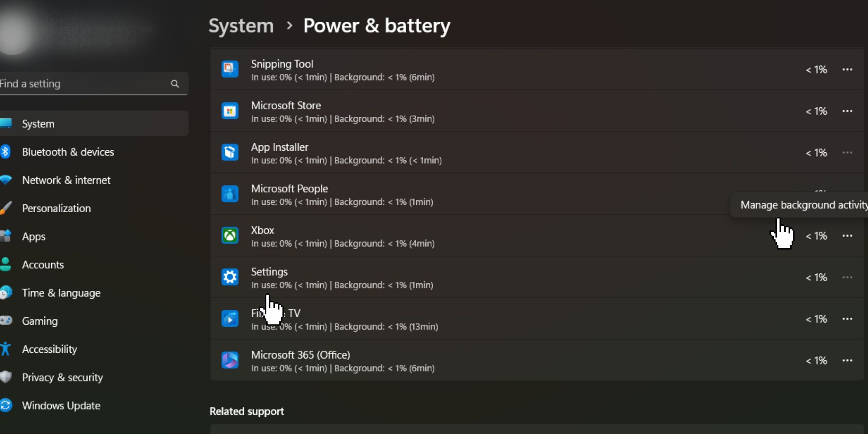Click the Microsoft Store app icon
This screenshot has width=868, height=434.
click(x=230, y=111)
